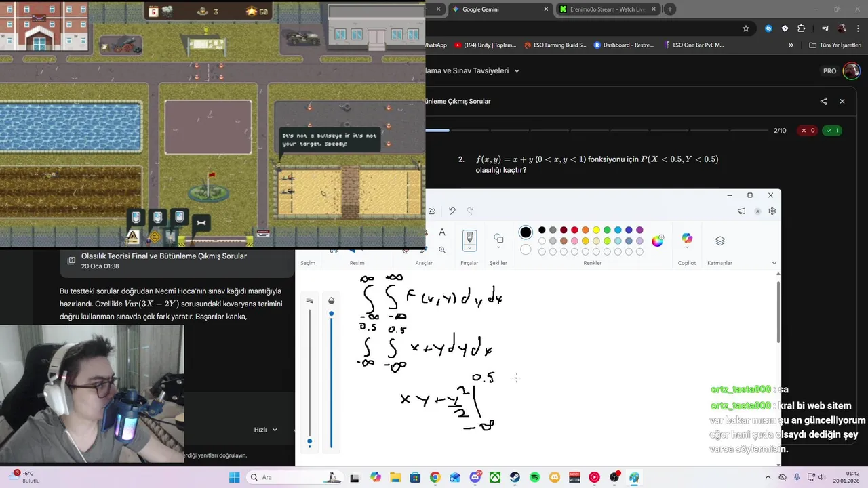Click the Windows taskbar search box
This screenshot has width=868, height=488.
(295, 477)
